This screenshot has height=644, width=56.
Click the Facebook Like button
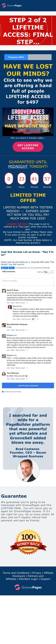pyautogui.click(x=4, y=268)
